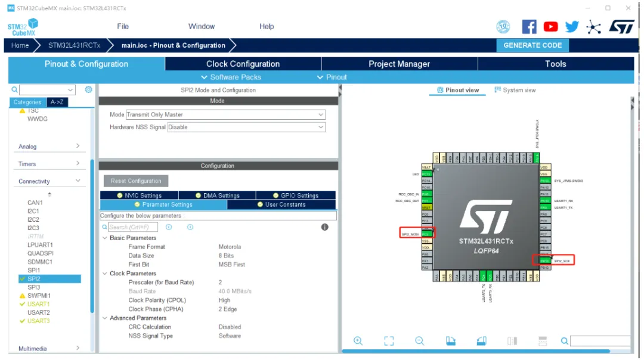The image size is (644, 360).
Task: Click STM32L431RCTx breadcrumb
Action: coord(74,45)
